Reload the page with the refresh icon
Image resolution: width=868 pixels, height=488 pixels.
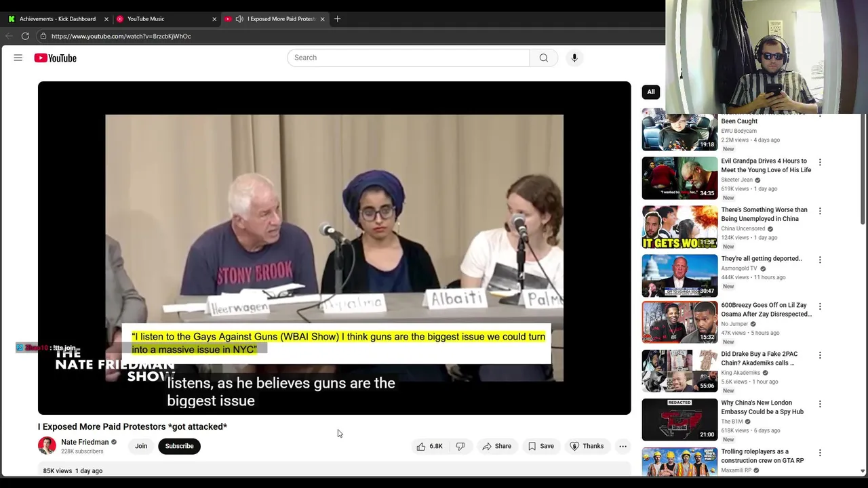[25, 36]
